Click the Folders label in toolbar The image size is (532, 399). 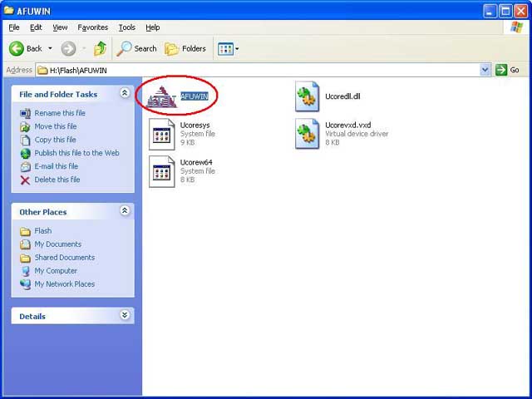point(194,49)
